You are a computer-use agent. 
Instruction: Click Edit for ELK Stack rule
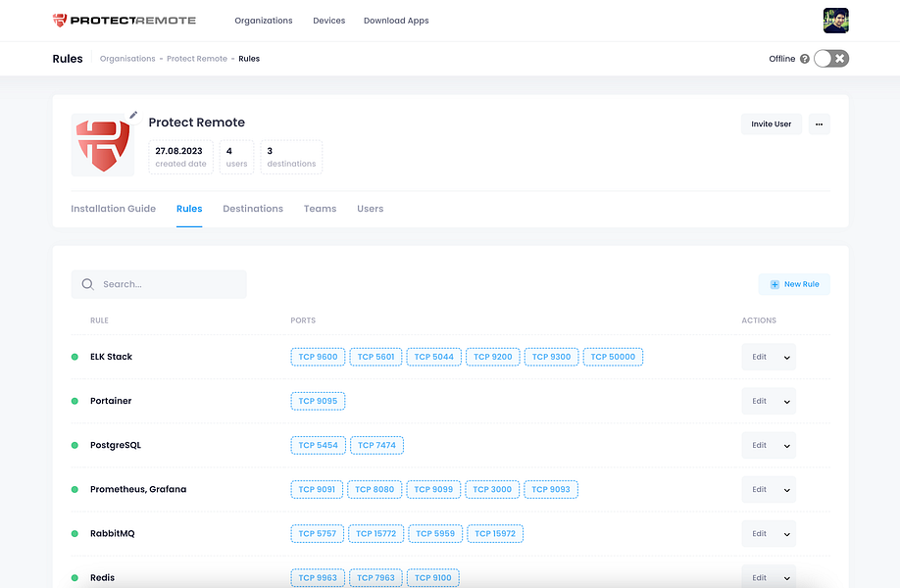tap(760, 357)
